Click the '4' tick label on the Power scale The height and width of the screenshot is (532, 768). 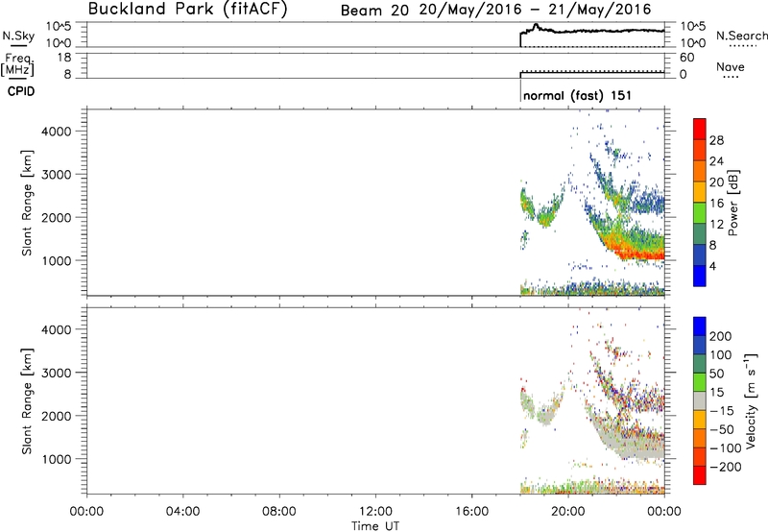point(712,266)
